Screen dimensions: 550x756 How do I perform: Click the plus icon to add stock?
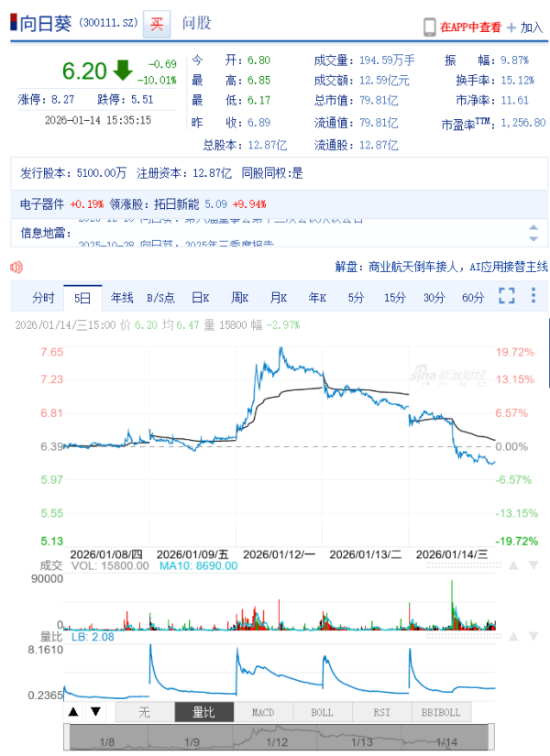coord(511,27)
